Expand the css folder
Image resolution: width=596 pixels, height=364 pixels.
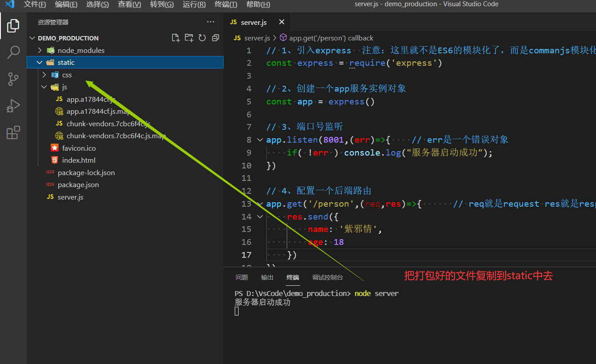point(125,75)
